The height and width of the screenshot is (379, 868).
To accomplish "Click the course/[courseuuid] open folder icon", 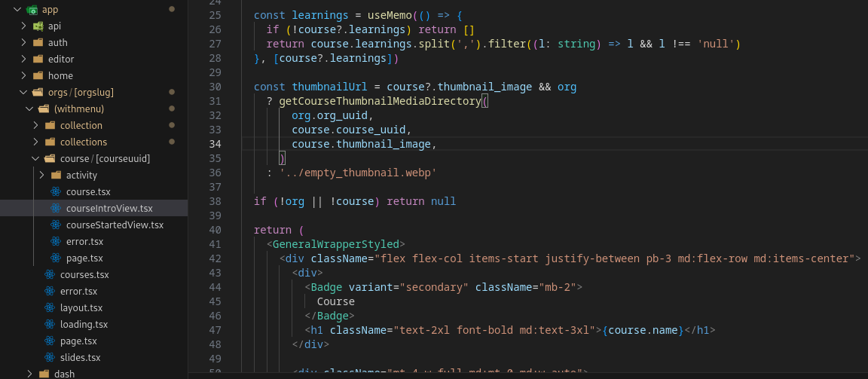I will click(50, 159).
